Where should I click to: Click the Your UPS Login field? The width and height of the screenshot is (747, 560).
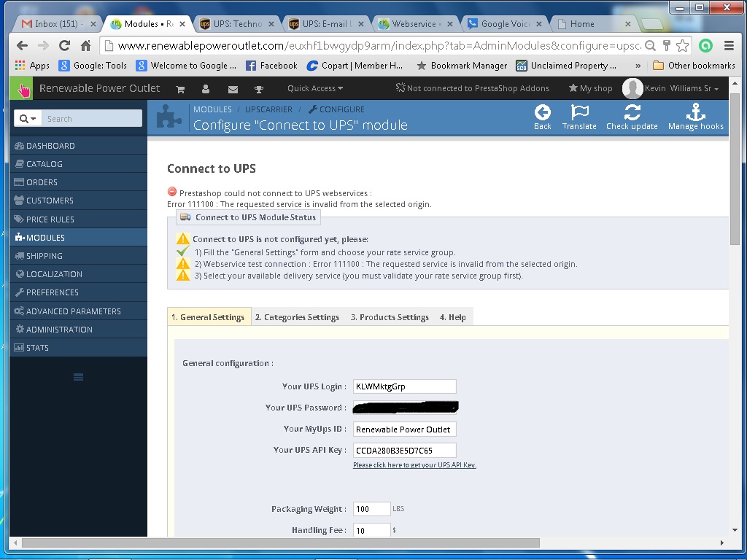[x=404, y=386]
